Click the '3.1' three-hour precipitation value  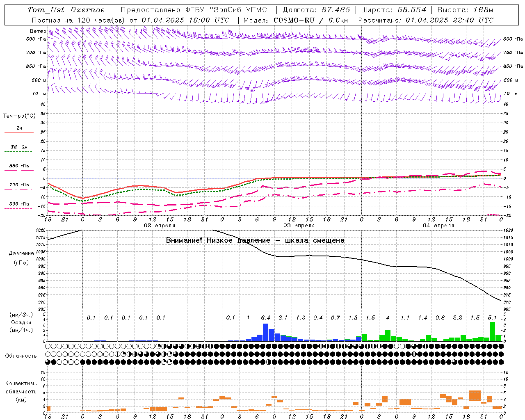(283, 317)
